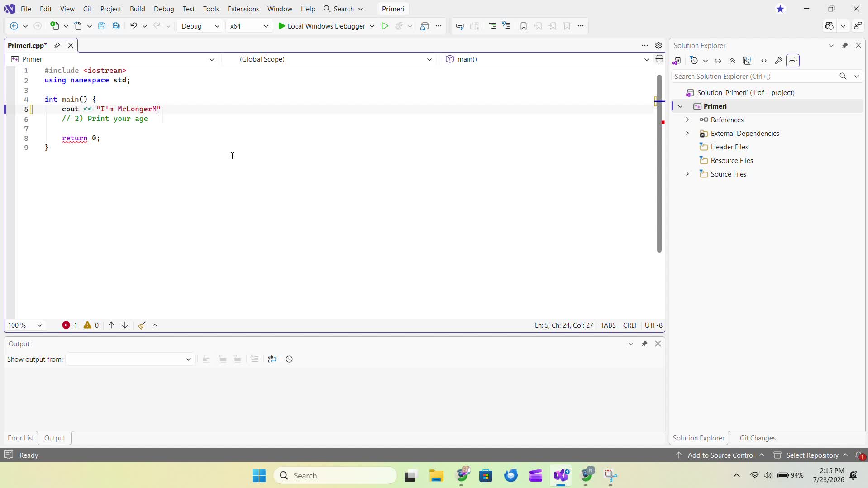Click the Open File icon in toolbar
Image resolution: width=868 pixels, height=488 pixels.
pyautogui.click(x=78, y=26)
